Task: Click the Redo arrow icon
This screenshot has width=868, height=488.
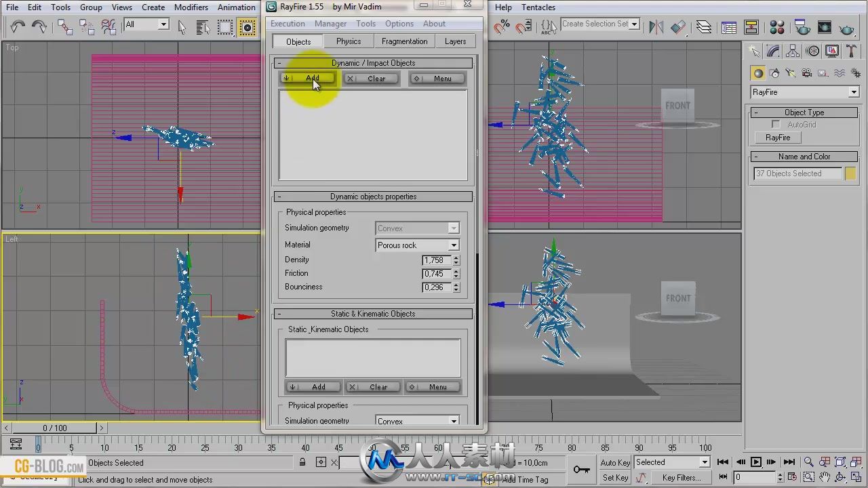Action: pyautogui.click(x=39, y=26)
